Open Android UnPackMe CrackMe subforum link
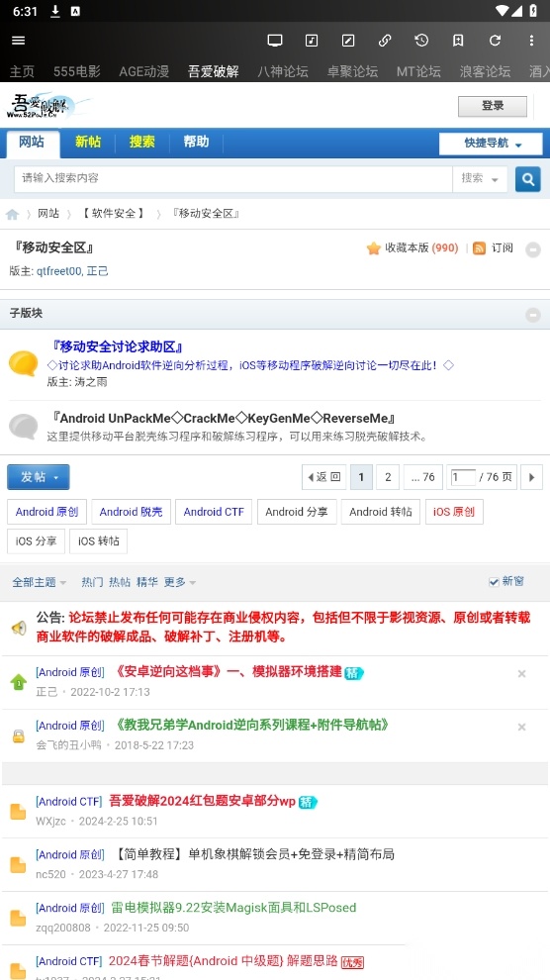550x980 pixels. click(222, 418)
